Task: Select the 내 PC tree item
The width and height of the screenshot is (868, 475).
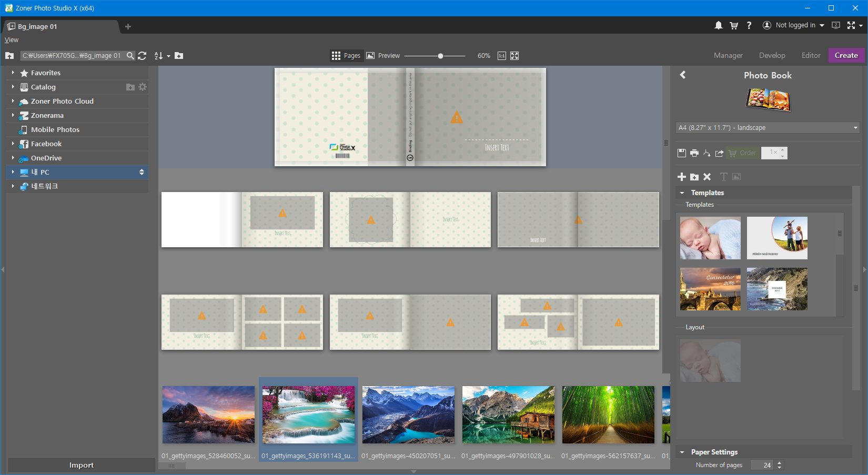Action: [x=77, y=172]
